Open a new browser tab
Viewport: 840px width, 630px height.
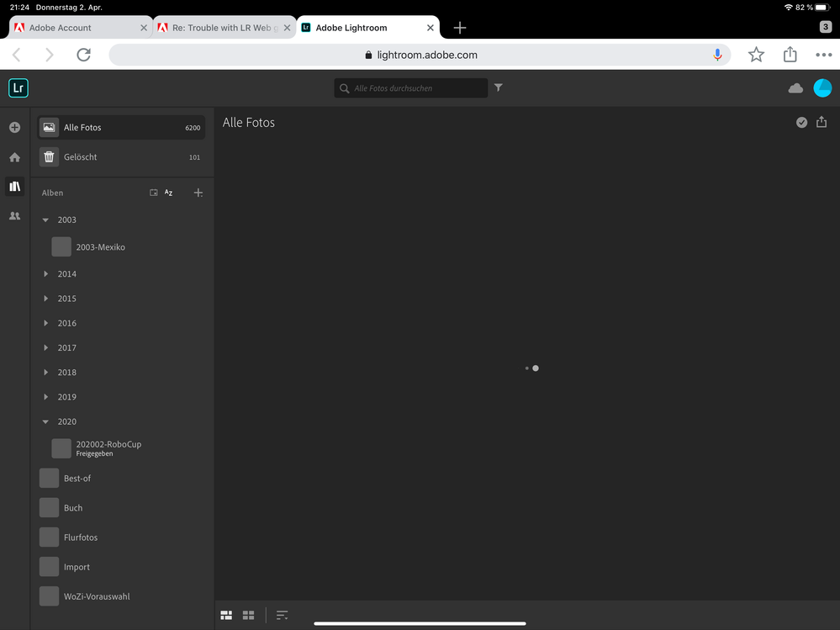(460, 28)
